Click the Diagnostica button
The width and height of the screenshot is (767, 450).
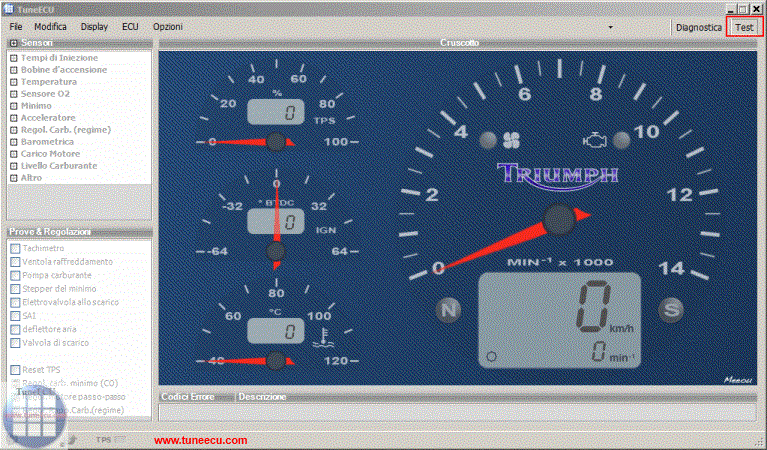(699, 27)
